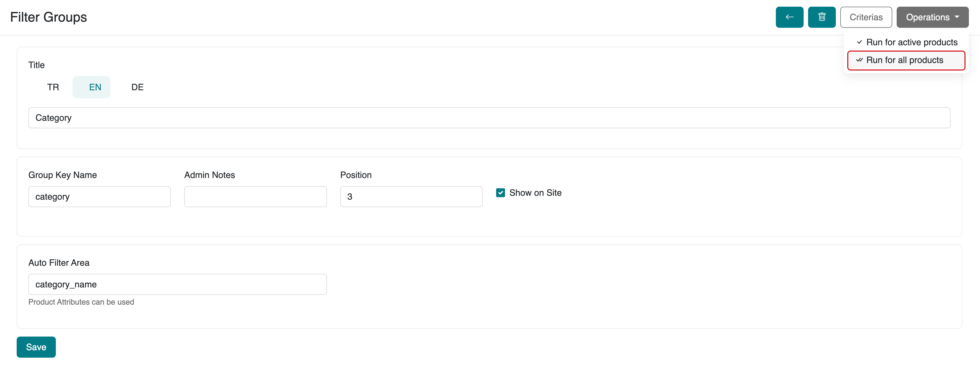Click the Show on Site label
Viewport: 980px width, 366px height.
pyautogui.click(x=535, y=193)
